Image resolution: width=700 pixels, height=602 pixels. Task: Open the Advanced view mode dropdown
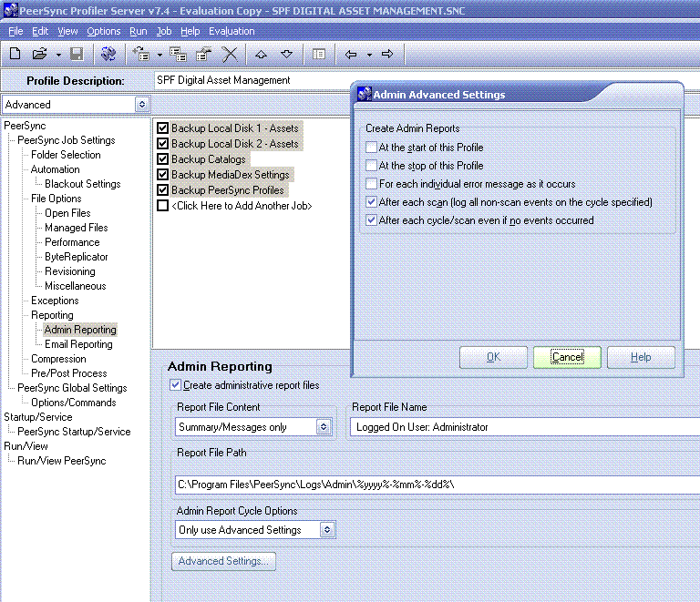142,105
